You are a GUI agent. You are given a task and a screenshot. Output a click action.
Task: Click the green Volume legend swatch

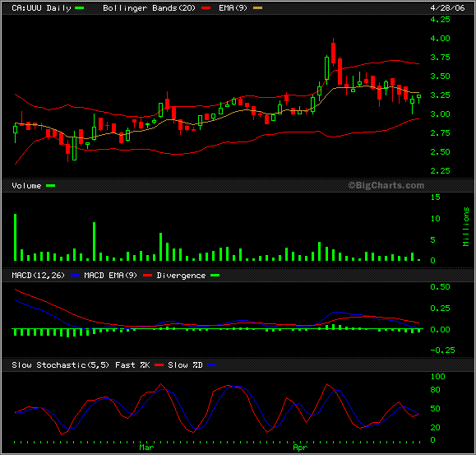coord(51,186)
